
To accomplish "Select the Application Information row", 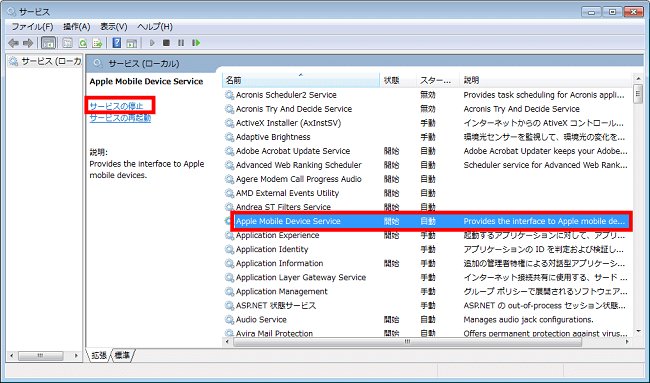I will (x=427, y=263).
